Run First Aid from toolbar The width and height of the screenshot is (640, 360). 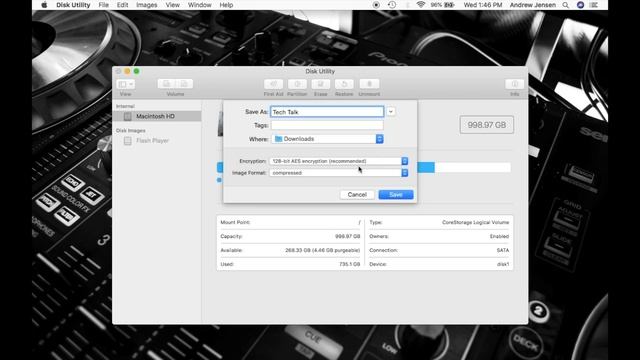(x=273, y=84)
